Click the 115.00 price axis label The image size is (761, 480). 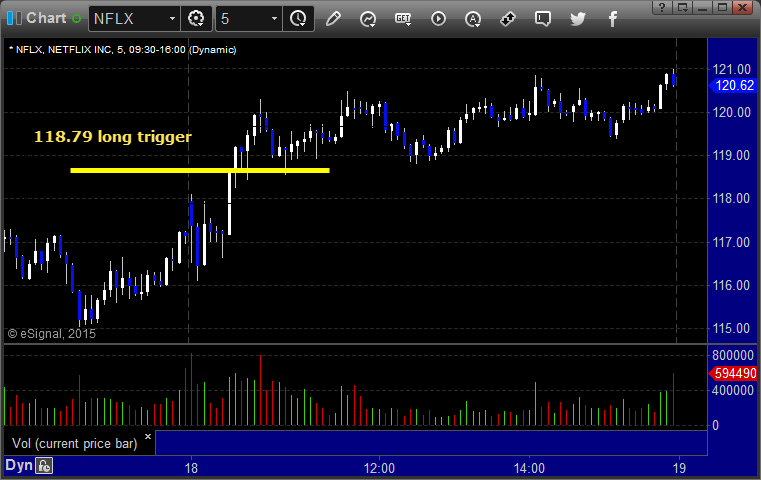coord(731,329)
